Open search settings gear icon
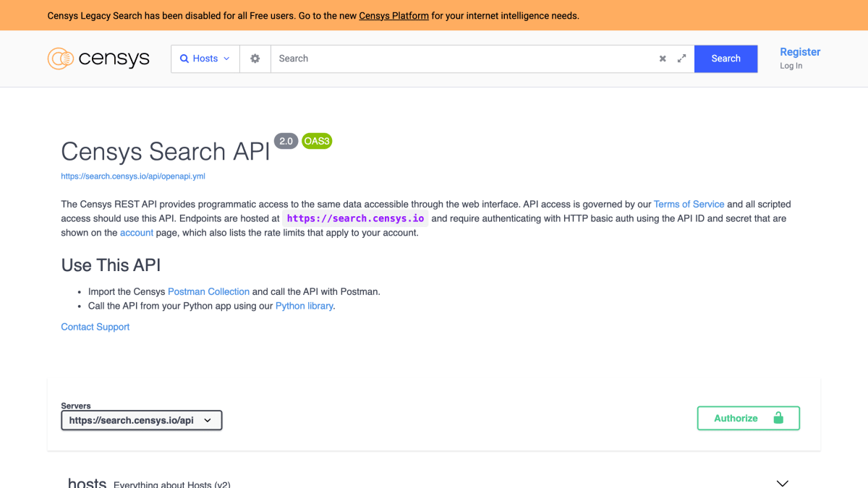 click(x=255, y=59)
